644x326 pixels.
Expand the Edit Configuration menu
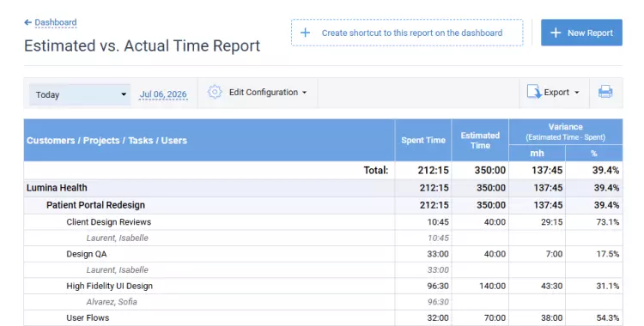pos(268,93)
